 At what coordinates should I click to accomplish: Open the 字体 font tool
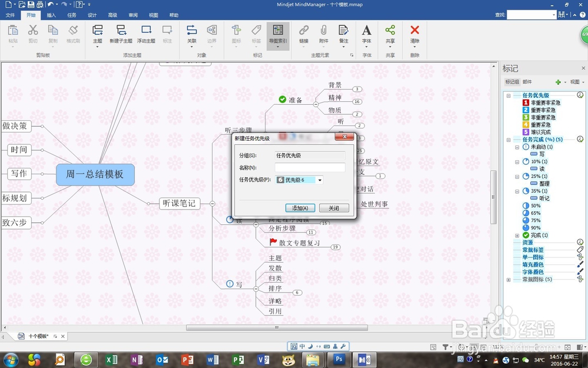pos(367,30)
